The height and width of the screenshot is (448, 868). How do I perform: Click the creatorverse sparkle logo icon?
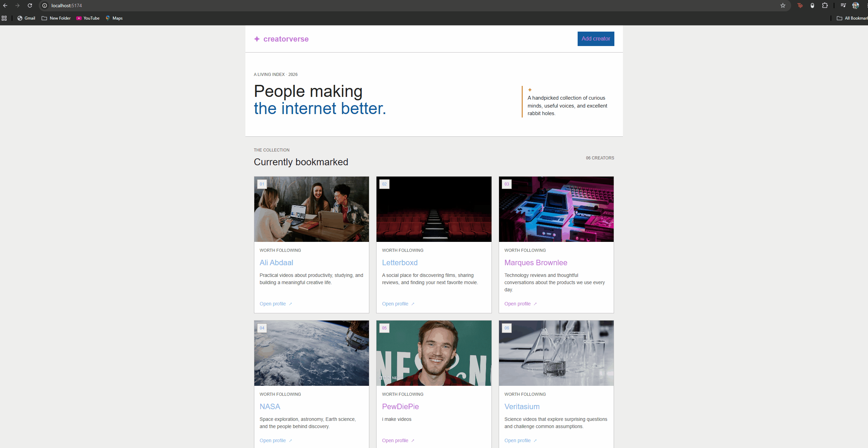[257, 39]
